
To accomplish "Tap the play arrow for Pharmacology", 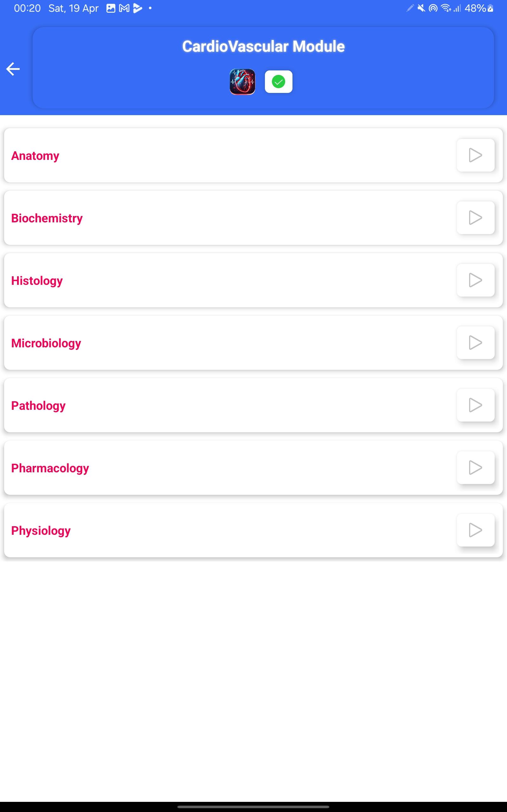I will tap(476, 468).
